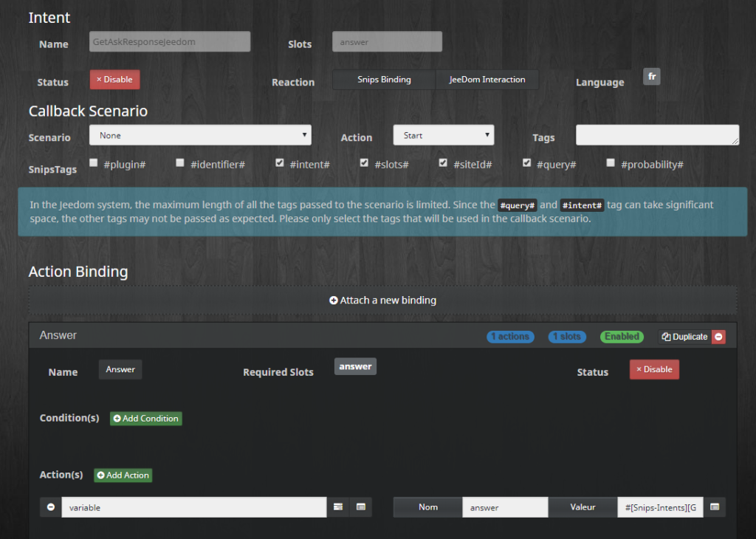This screenshot has width=756, height=539.
Task: Uncheck the #slots# tag checkbox
Action: click(x=364, y=163)
